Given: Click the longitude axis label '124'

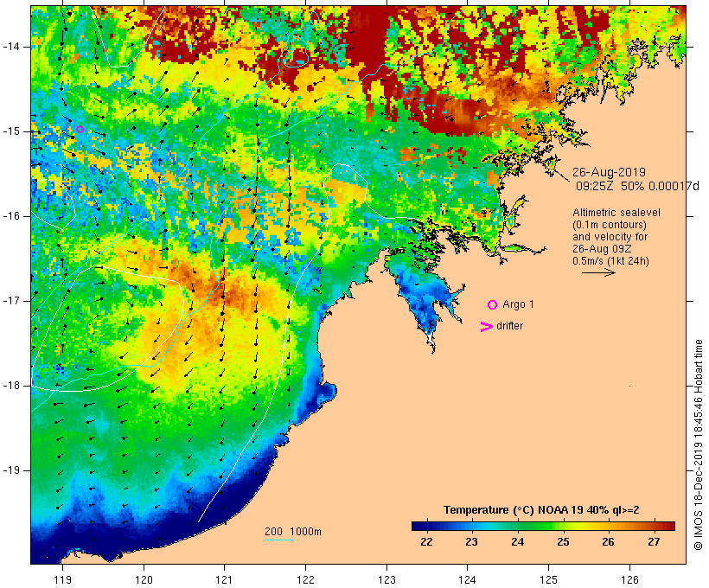Looking at the screenshot, I should (468, 579).
